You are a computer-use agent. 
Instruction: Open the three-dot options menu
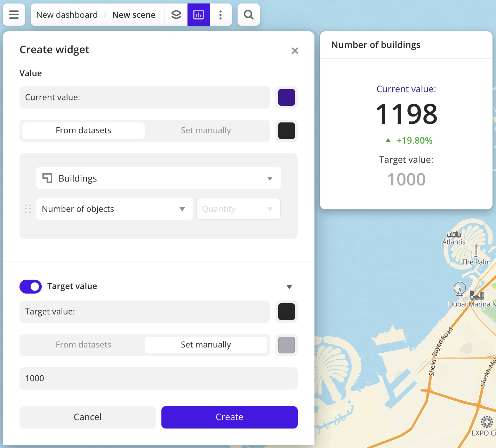click(x=221, y=15)
